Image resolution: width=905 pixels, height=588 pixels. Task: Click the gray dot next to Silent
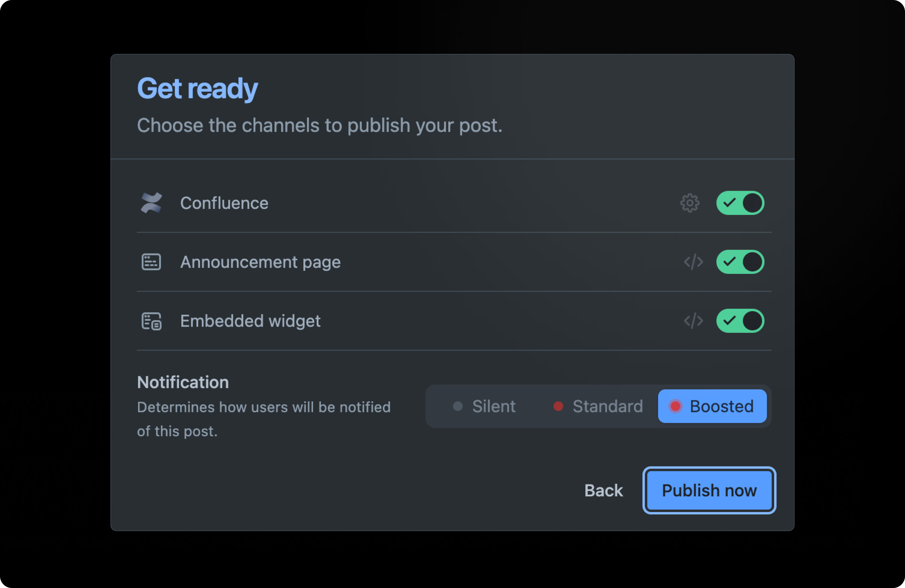click(458, 406)
